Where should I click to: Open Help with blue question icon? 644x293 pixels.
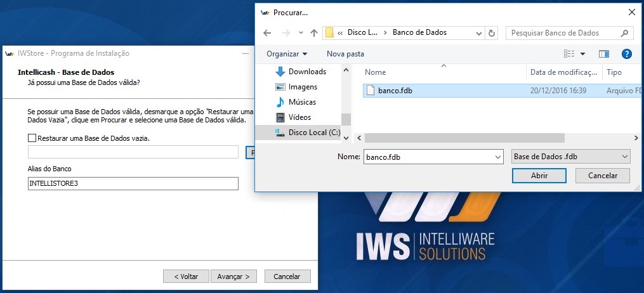[x=626, y=54]
